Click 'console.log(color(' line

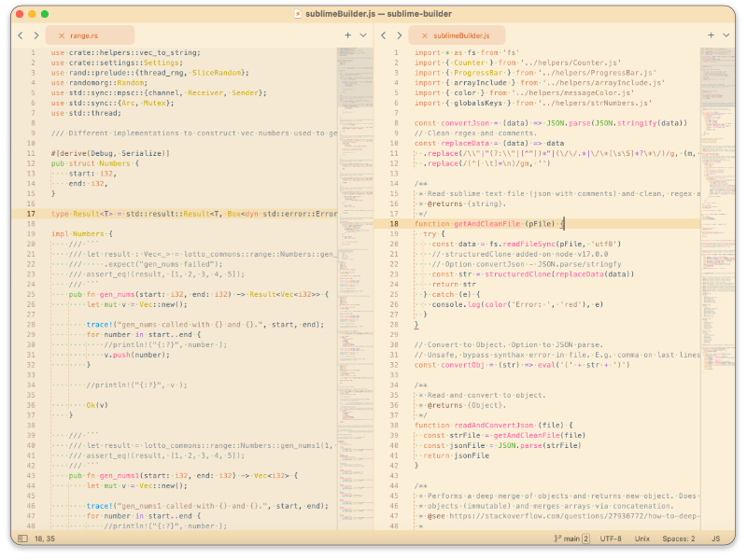pos(517,304)
